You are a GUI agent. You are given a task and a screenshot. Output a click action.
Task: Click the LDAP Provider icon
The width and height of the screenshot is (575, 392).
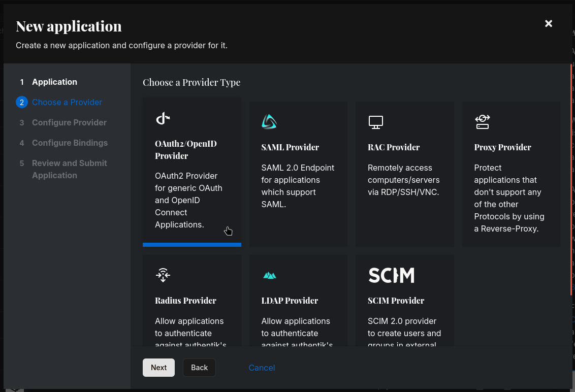click(269, 275)
